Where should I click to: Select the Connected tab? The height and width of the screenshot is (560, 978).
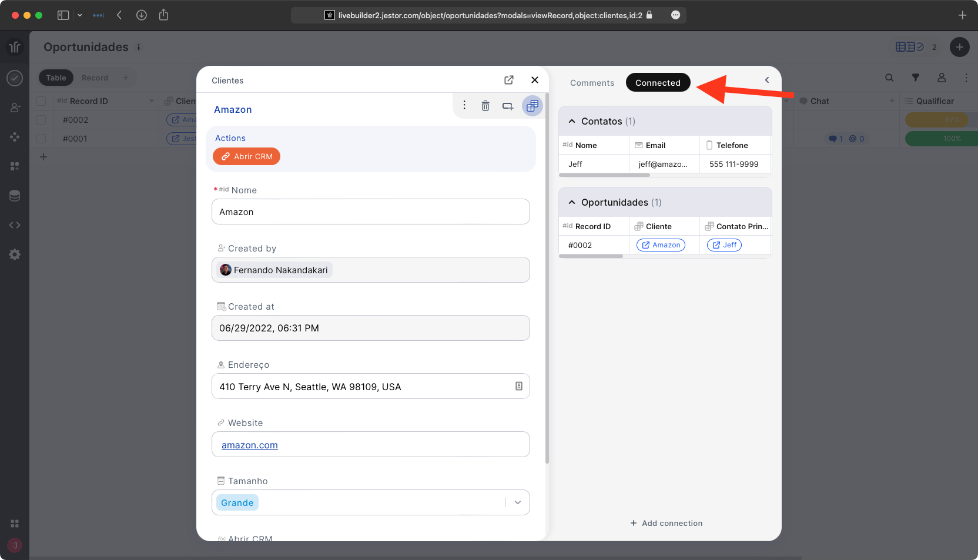(x=658, y=83)
